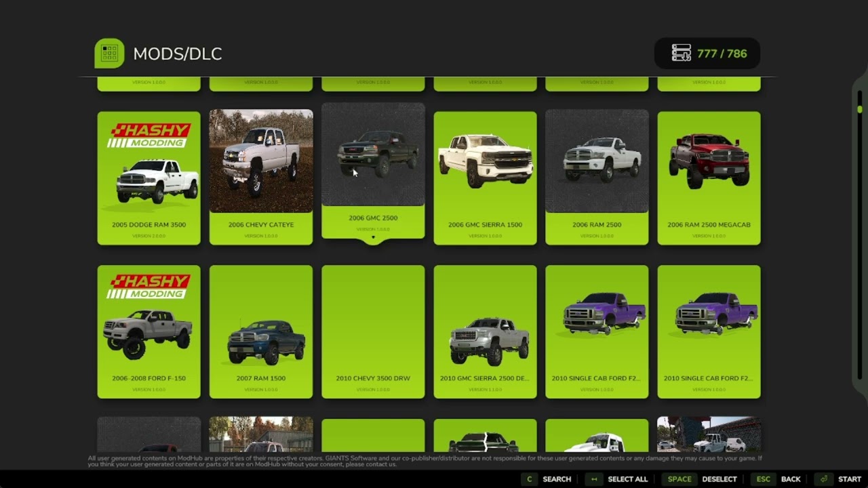
Task: Click the server storage icon beside 777 / 786
Action: click(681, 54)
